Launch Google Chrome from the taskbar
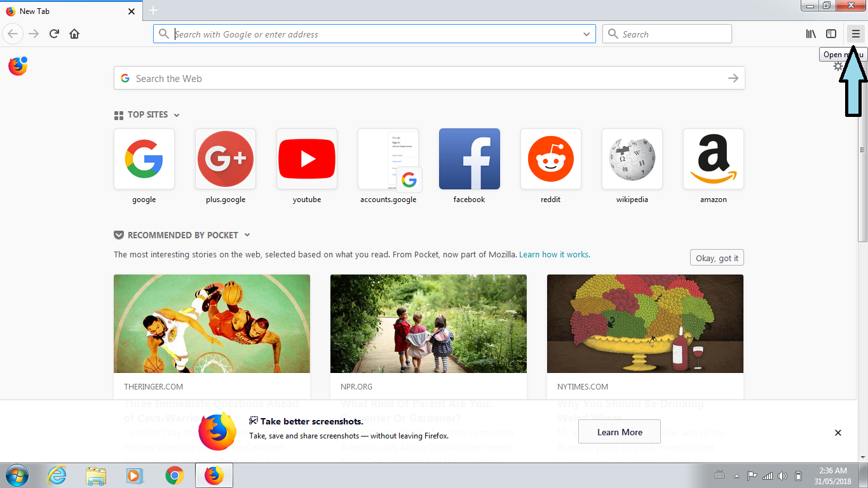868x488 pixels. [174, 475]
